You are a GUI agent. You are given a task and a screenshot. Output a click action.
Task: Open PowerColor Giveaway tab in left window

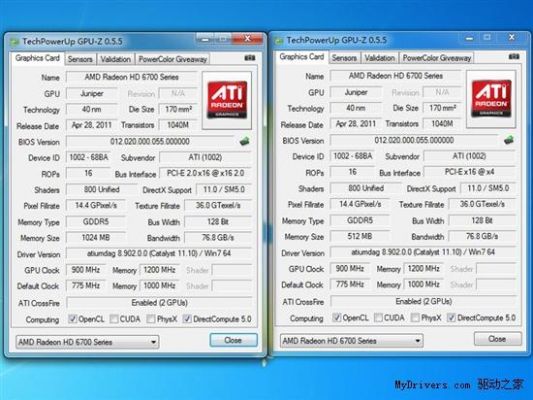click(172, 59)
